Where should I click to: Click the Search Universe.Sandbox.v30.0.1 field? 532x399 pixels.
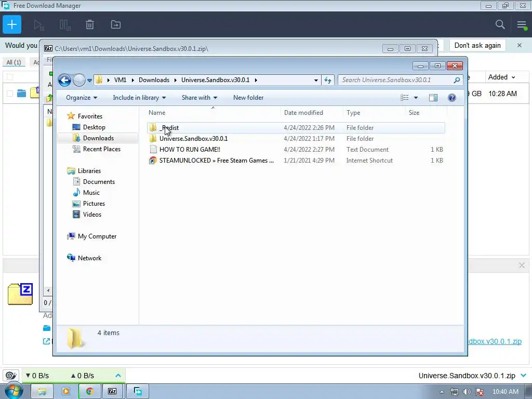pos(401,80)
